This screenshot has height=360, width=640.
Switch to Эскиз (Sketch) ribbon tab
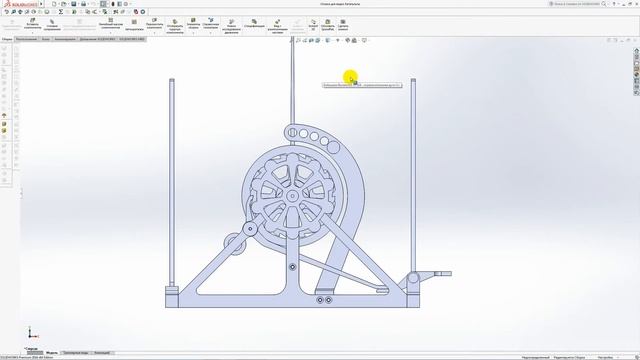[x=46, y=39]
